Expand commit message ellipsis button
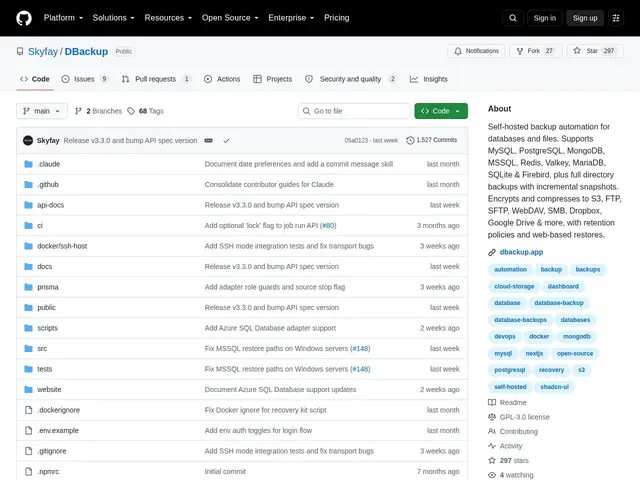The width and height of the screenshot is (640, 480). (x=209, y=140)
